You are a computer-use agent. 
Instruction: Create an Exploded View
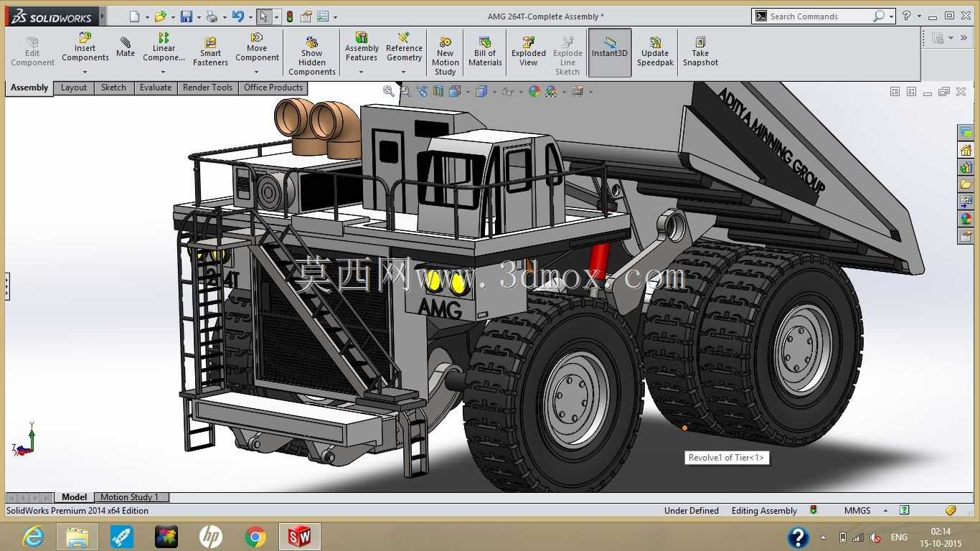(529, 52)
